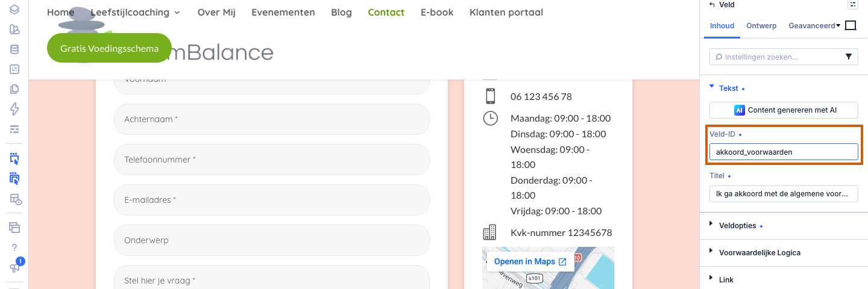Screen dimensions: 868x289
Task: Click the Kvk-nummer 12345678 text
Action: tap(561, 232)
